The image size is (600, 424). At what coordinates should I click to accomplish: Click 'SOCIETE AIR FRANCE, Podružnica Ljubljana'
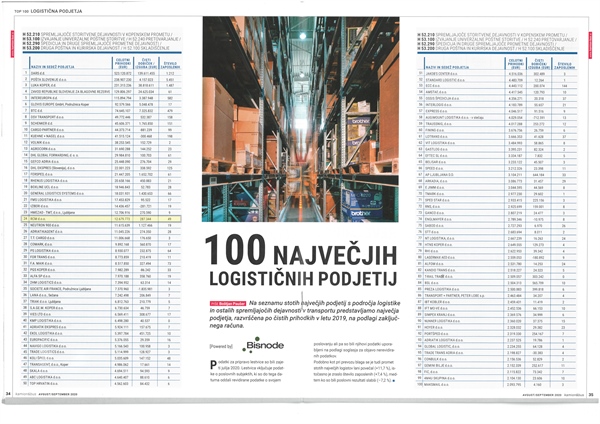tap(60, 289)
